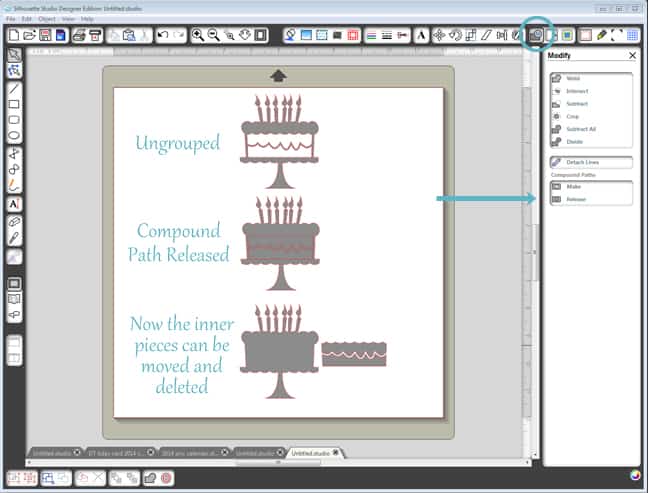The image size is (648, 493).
Task: Open the Align panel icon
Action: (x=502, y=36)
